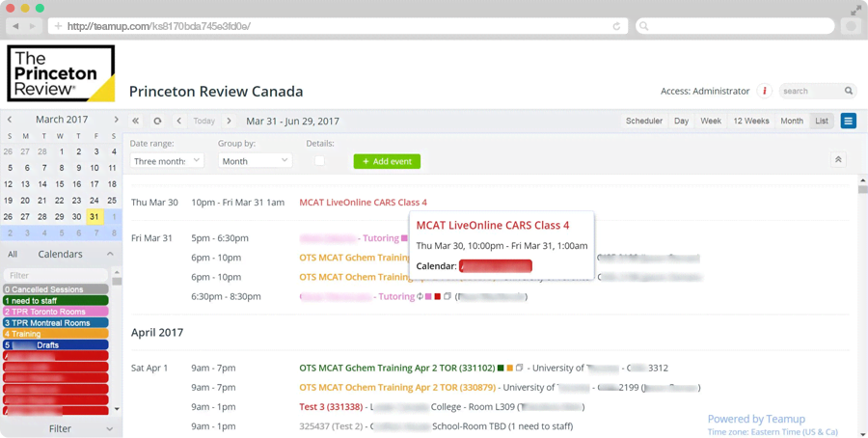Open the blue hamburger menu

tap(848, 121)
